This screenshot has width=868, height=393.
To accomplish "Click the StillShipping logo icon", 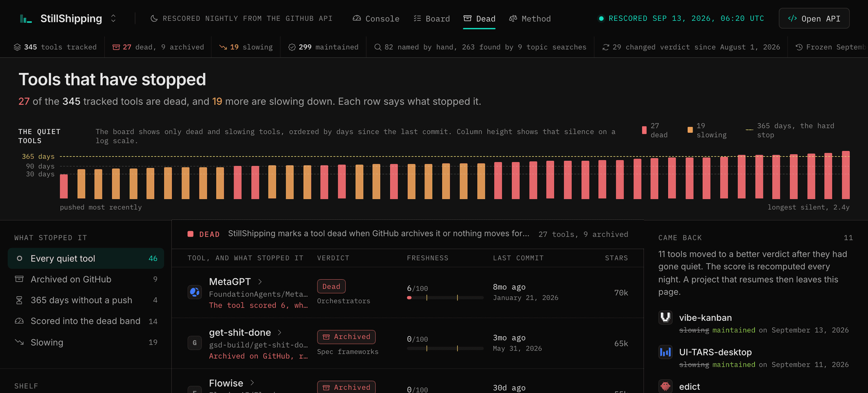I will (26, 19).
